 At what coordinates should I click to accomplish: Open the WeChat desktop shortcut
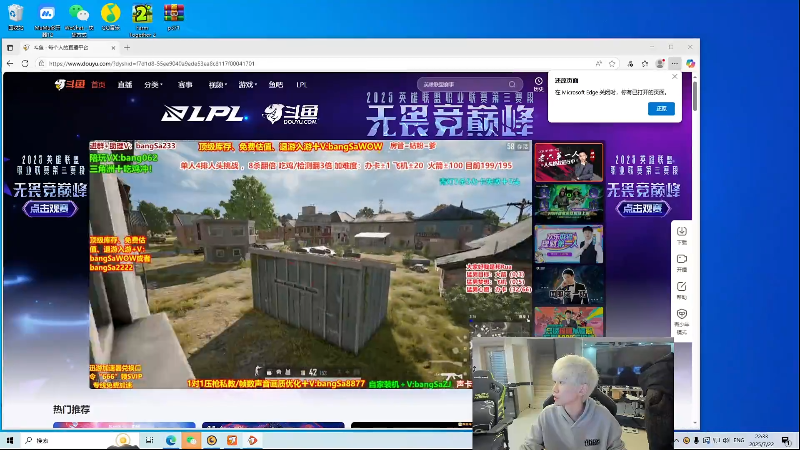[79, 19]
